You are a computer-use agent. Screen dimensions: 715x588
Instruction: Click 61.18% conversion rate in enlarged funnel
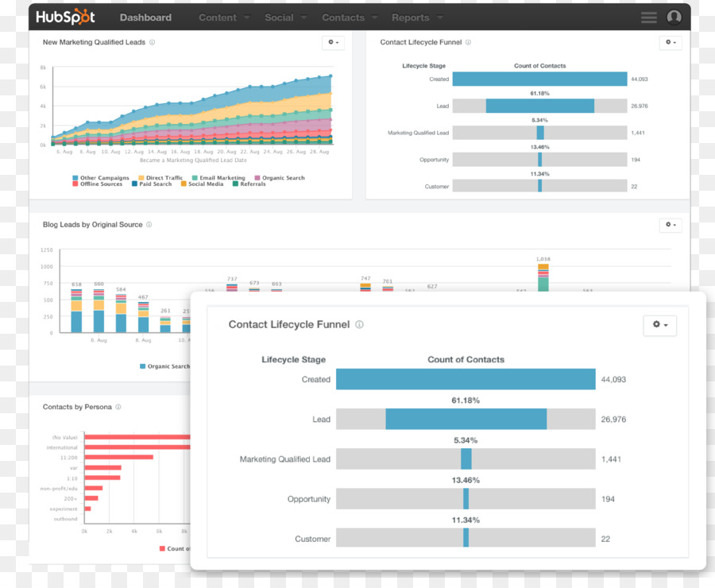(x=466, y=400)
